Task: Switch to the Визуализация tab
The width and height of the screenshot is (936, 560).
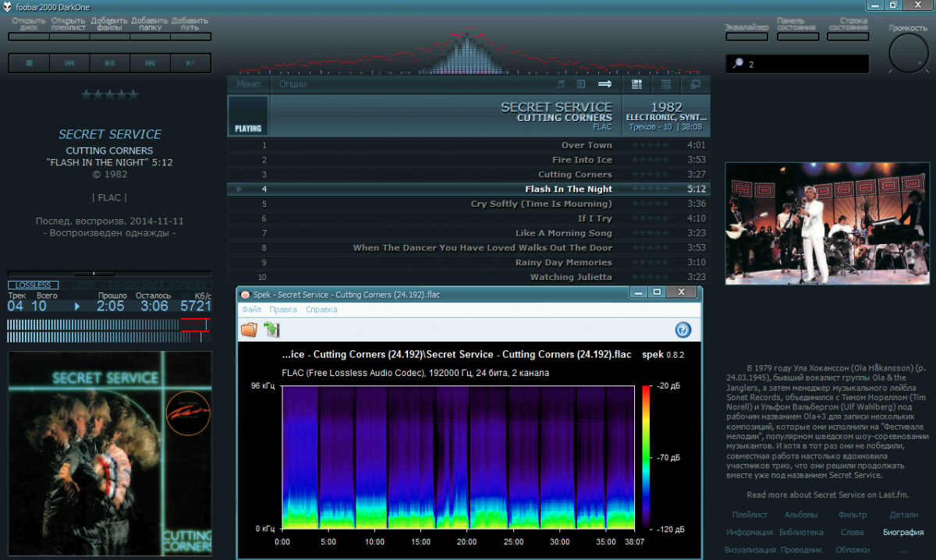Action: 750,550
